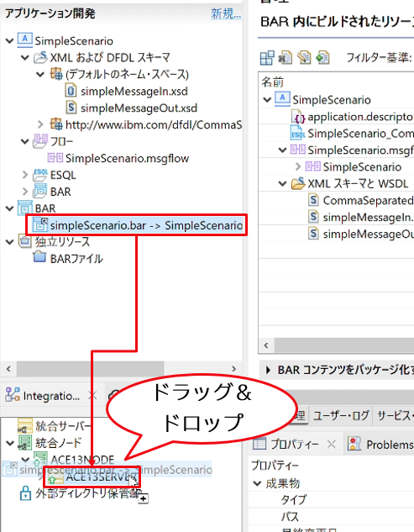
Task: Collapse the 成果物 property group
Action: pyautogui.click(x=257, y=483)
